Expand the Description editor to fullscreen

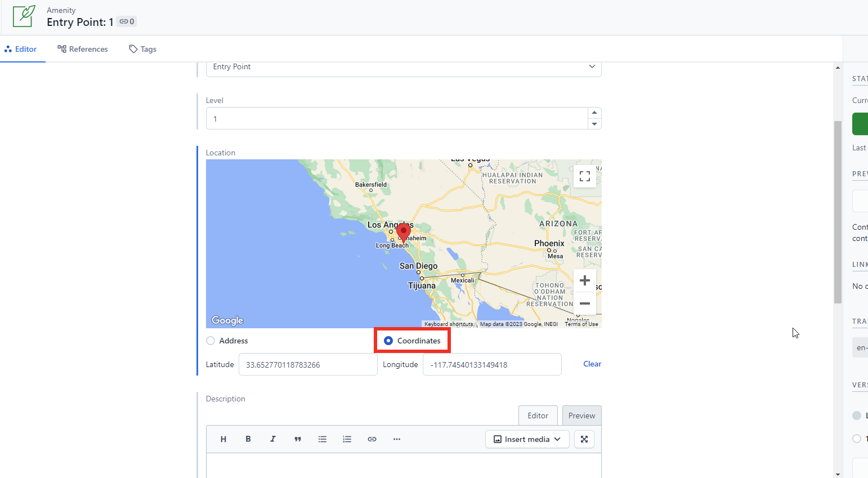pyautogui.click(x=584, y=439)
